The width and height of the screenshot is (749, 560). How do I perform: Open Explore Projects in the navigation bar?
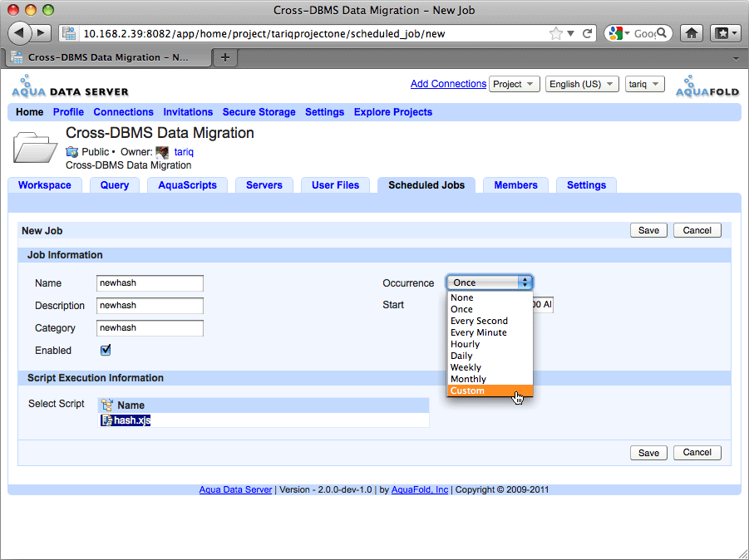(393, 112)
